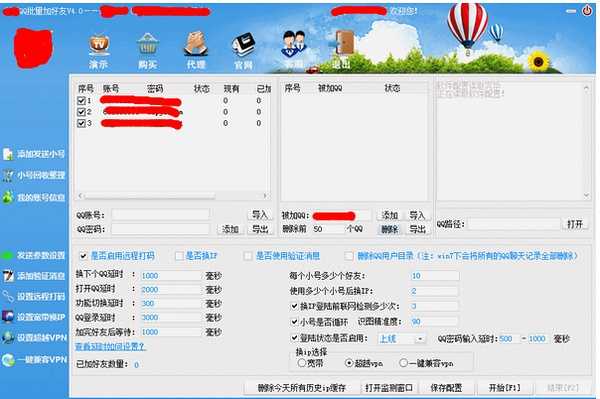Open the 演示 TV demo icon
The height and width of the screenshot is (399, 600).
99,51
